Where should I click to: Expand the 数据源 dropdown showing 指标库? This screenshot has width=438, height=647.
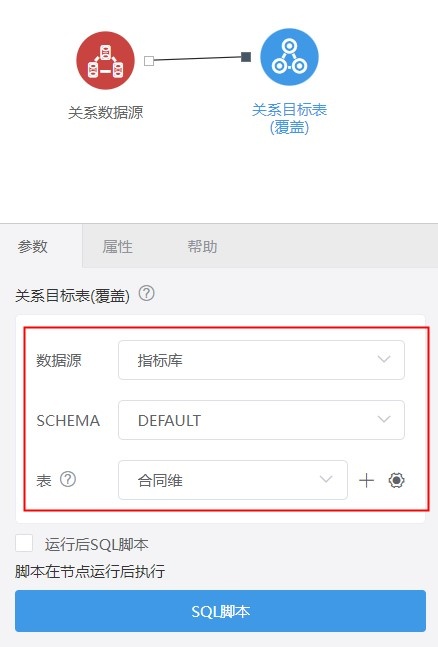tap(261, 360)
